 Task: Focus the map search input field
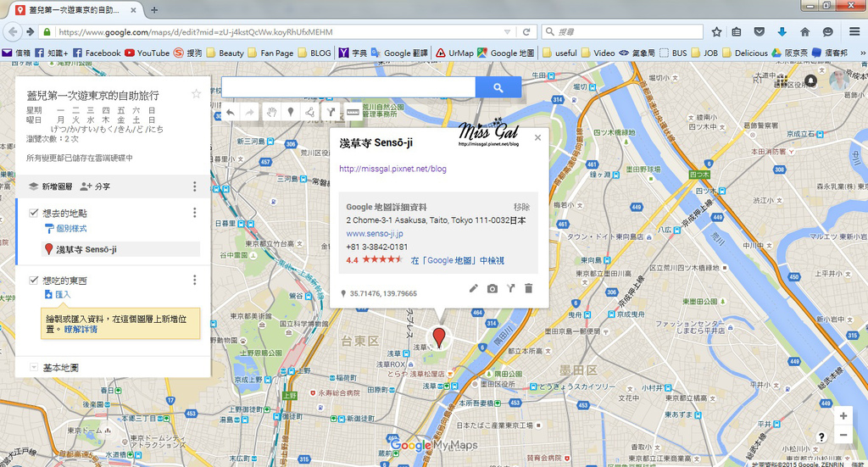click(x=348, y=87)
